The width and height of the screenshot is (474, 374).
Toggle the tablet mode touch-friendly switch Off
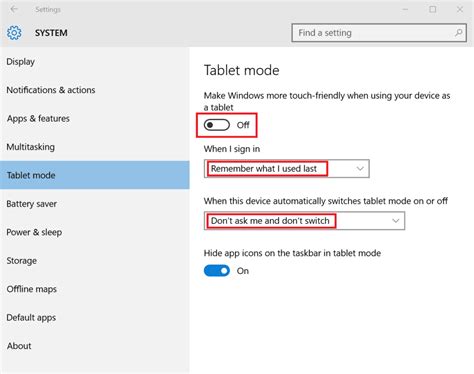pos(217,125)
